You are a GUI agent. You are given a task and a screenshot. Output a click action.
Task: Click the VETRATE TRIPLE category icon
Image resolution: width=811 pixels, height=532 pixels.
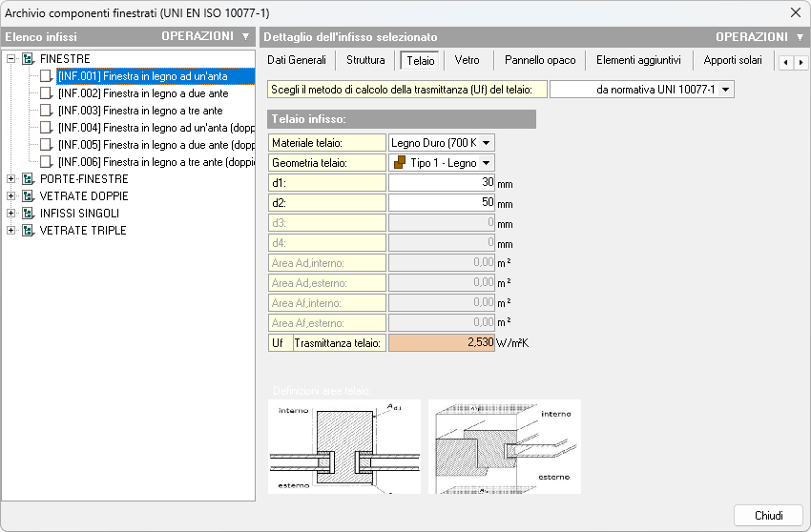tap(28, 231)
